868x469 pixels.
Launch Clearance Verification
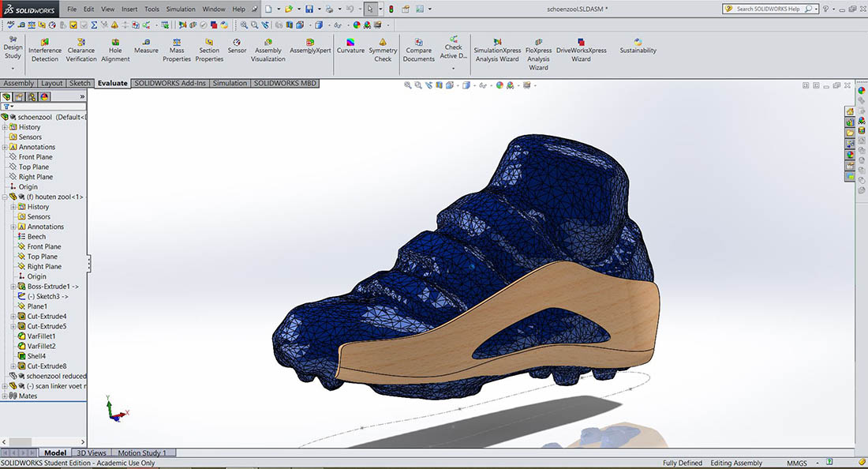click(x=81, y=51)
